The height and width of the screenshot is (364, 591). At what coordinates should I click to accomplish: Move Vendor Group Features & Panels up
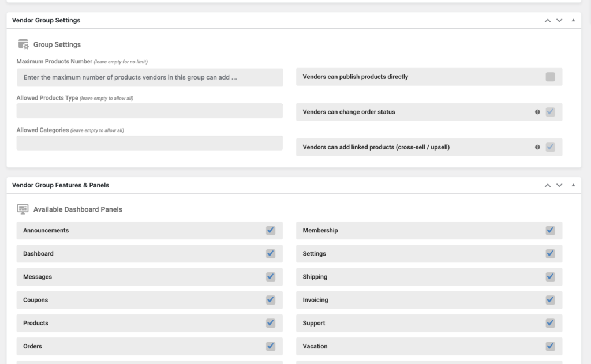(x=548, y=185)
